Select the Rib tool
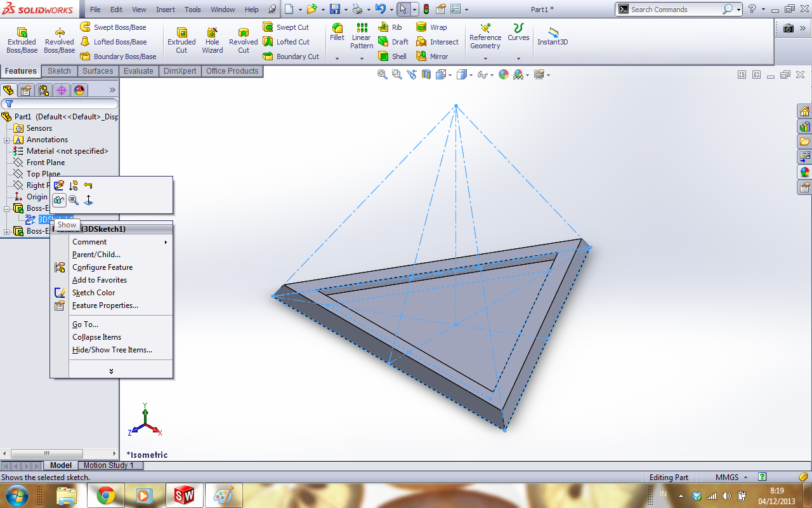Image resolution: width=812 pixels, height=508 pixels. (x=390, y=27)
